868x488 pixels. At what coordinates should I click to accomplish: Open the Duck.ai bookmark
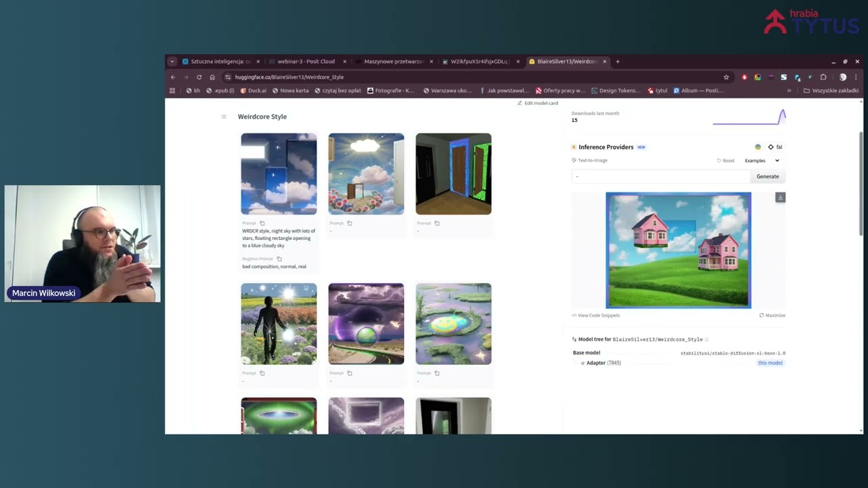click(253, 90)
